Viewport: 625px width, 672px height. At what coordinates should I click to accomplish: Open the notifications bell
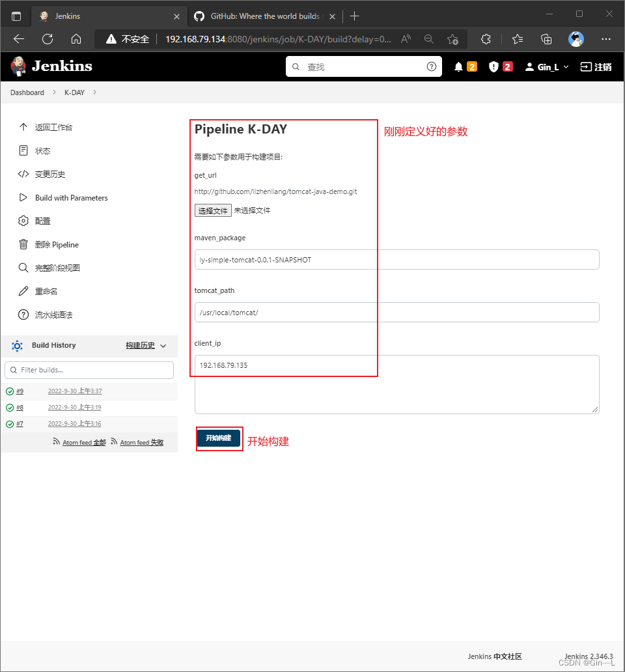click(458, 67)
